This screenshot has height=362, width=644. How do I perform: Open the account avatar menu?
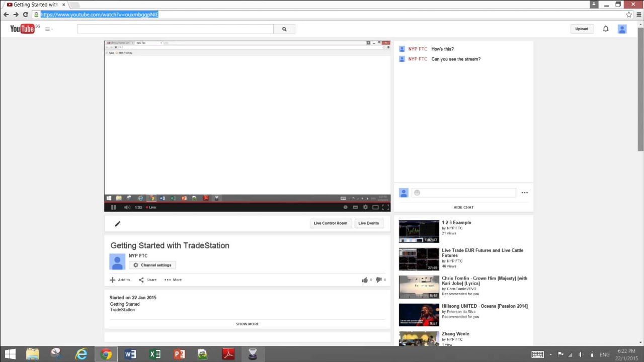pos(622,29)
